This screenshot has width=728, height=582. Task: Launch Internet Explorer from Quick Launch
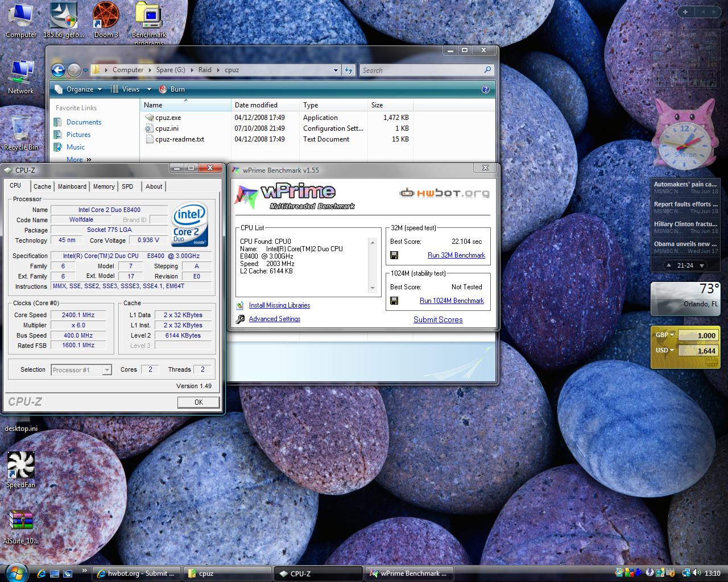[x=42, y=573]
